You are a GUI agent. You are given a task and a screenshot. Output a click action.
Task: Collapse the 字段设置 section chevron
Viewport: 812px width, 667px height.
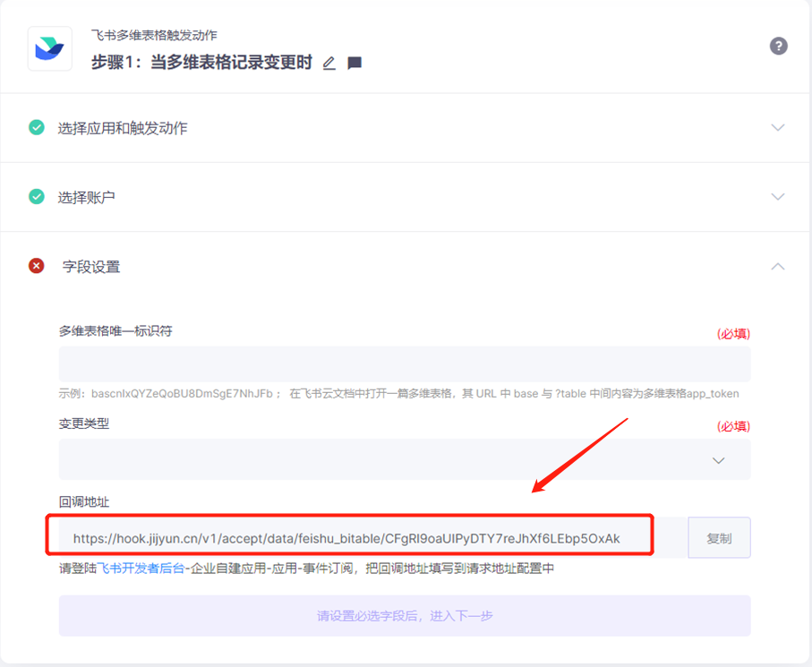coord(778,266)
